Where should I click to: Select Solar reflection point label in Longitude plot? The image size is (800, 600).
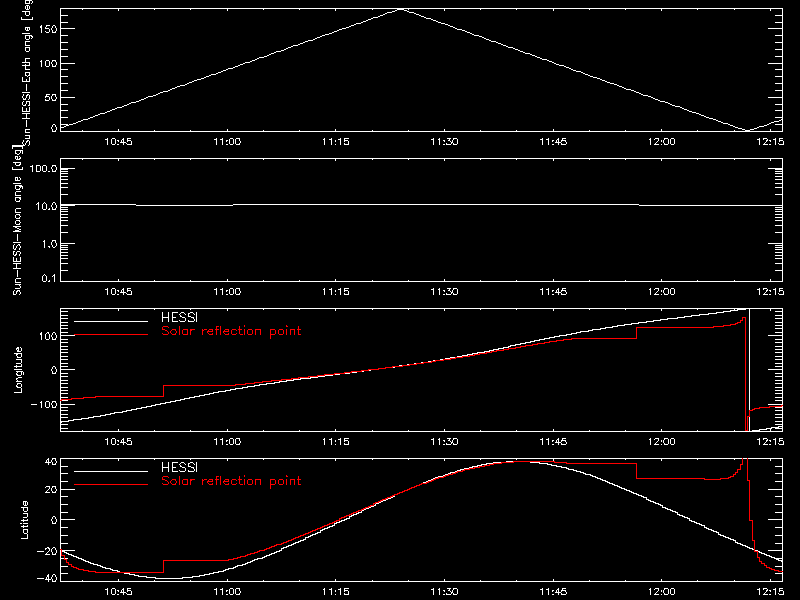point(231,331)
